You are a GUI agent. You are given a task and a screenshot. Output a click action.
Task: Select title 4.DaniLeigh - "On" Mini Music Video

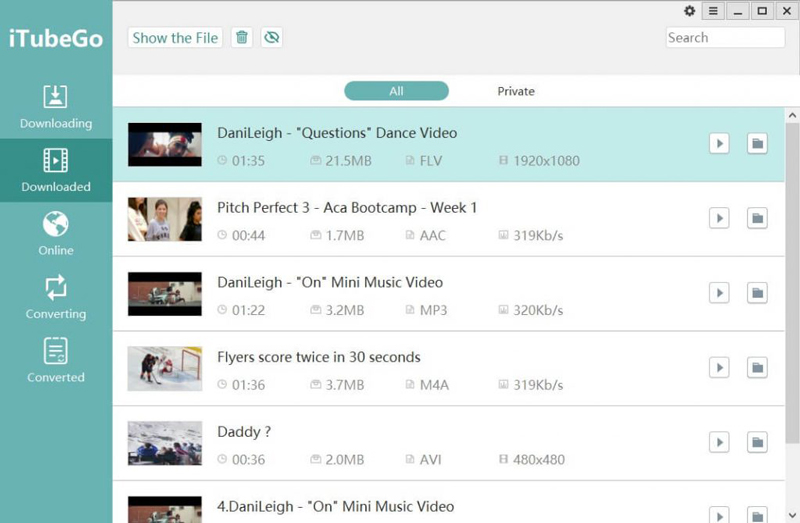335,507
